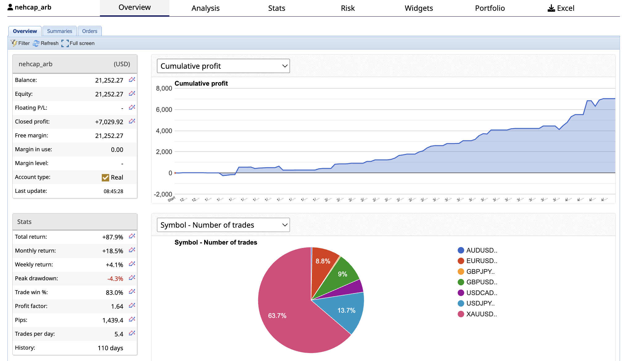Click the Full screen brackets icon
644x361 pixels.
pos(65,43)
